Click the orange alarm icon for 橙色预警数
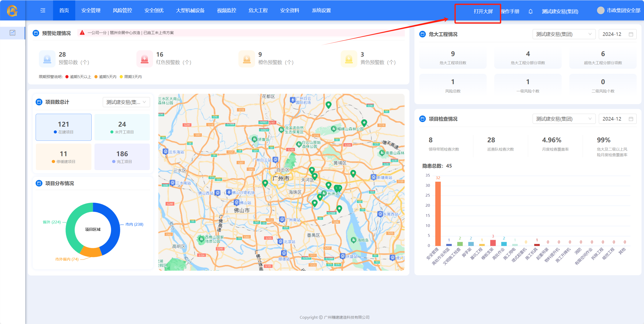Viewport: 644px width, 324px height. [246, 59]
